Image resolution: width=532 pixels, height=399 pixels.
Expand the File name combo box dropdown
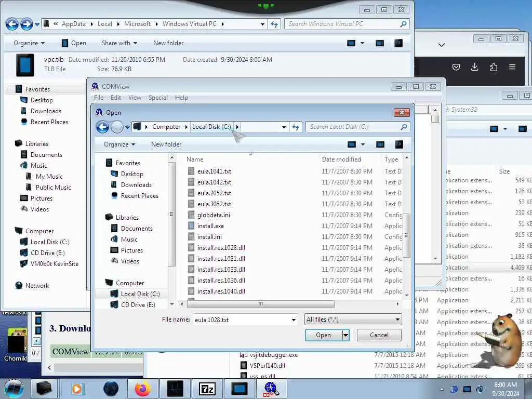pos(294,320)
